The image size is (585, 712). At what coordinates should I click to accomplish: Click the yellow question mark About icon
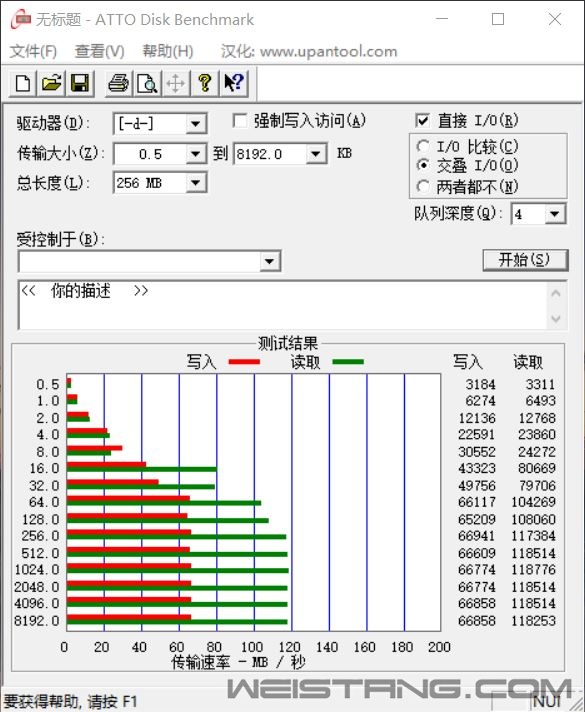pos(205,84)
